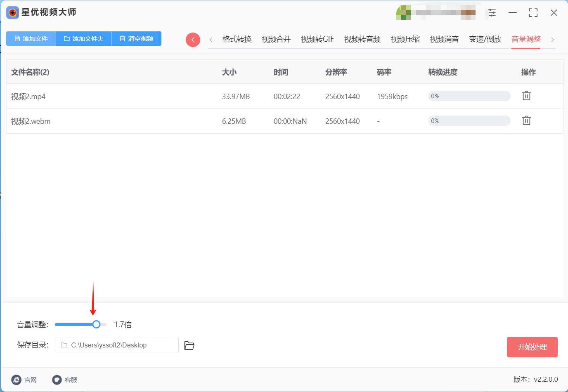Screen dimensions: 568x392
Task: Open the 官网 website link
Action: (x=24, y=380)
